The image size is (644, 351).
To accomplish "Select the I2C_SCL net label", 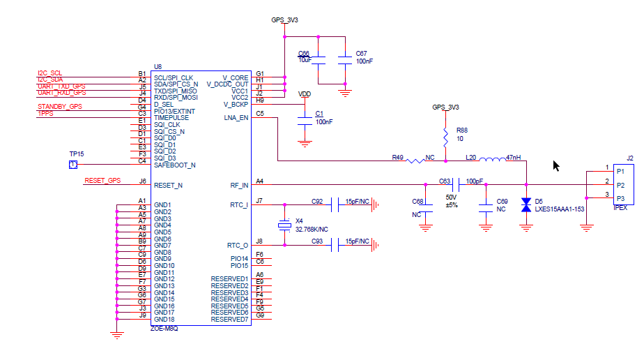I will tap(49, 73).
